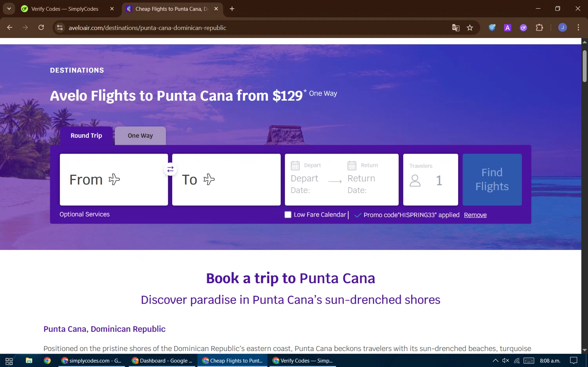Open a new browser tab
Viewport: 588px width, 367px height.
coord(232,9)
